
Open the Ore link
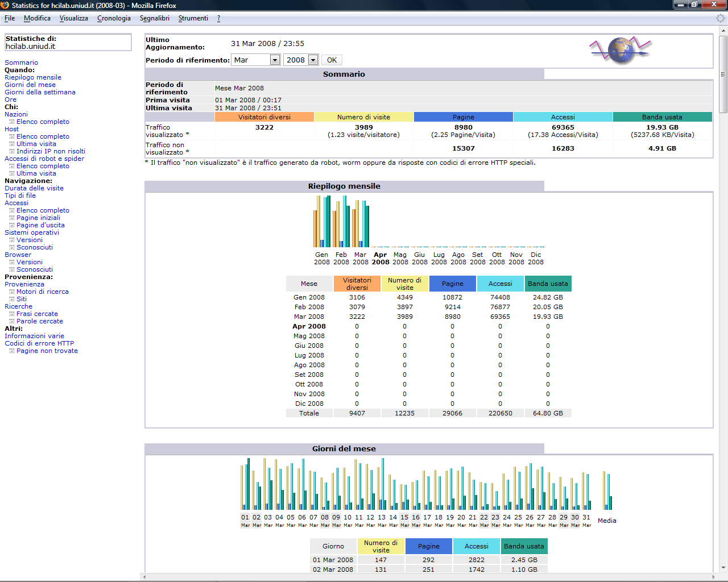click(10, 99)
